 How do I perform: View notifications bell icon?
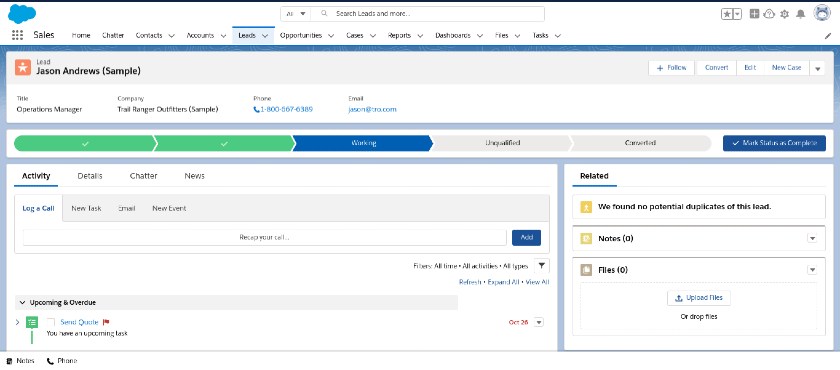pyautogui.click(x=800, y=14)
